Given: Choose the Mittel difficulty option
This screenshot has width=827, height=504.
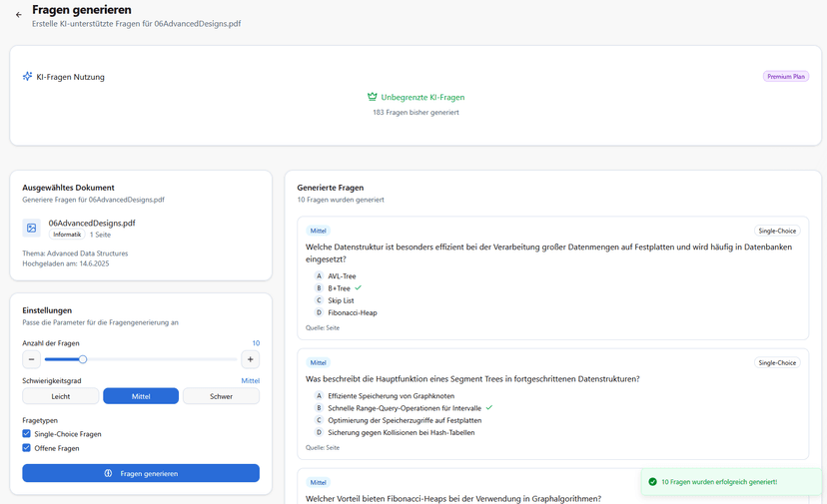Looking at the screenshot, I should tap(141, 396).
